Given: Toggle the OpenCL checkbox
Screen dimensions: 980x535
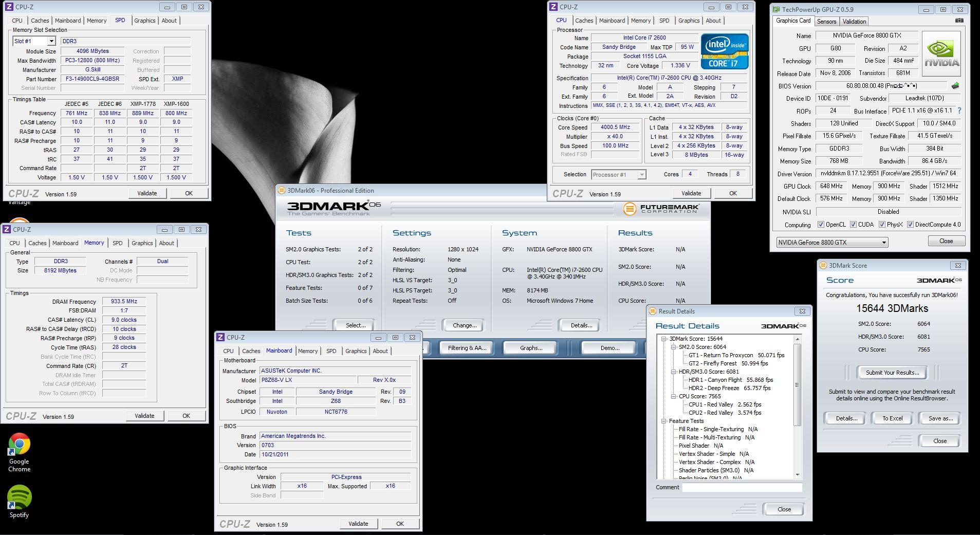Looking at the screenshot, I should (821, 225).
